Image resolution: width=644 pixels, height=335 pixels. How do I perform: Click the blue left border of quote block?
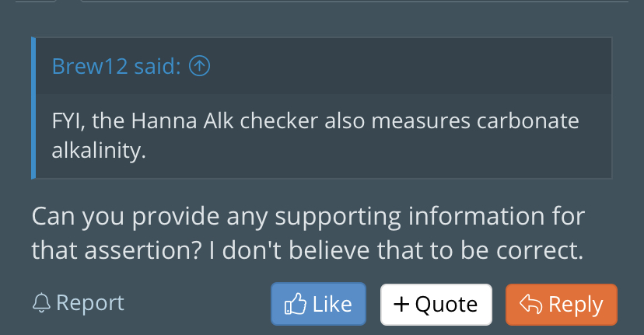click(x=33, y=108)
